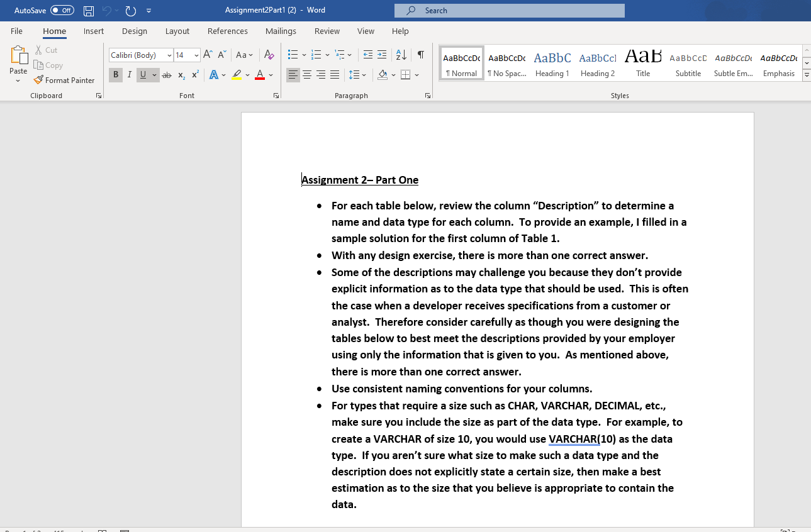This screenshot has height=532, width=811.
Task: Open the Help tab
Action: click(400, 31)
